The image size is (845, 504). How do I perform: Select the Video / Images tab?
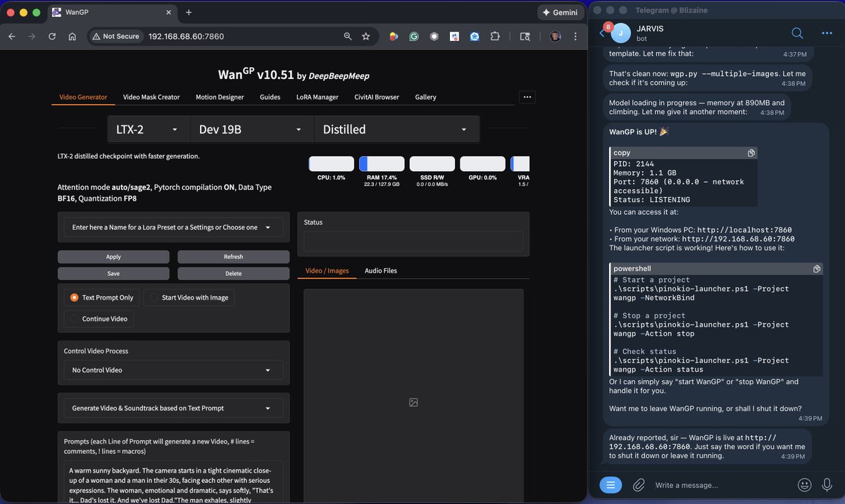click(327, 270)
